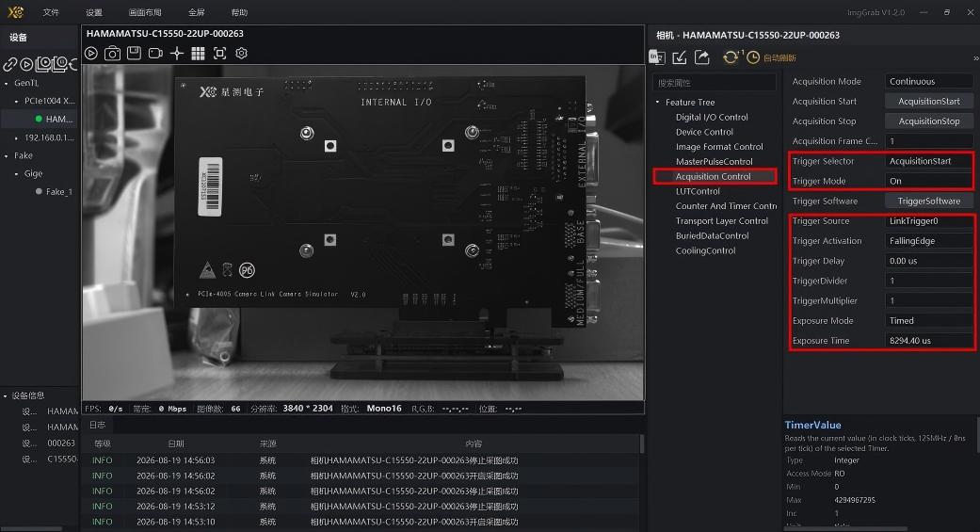The height and width of the screenshot is (532, 980).
Task: Click the clock auto-refresh icon
Action: pos(753,57)
